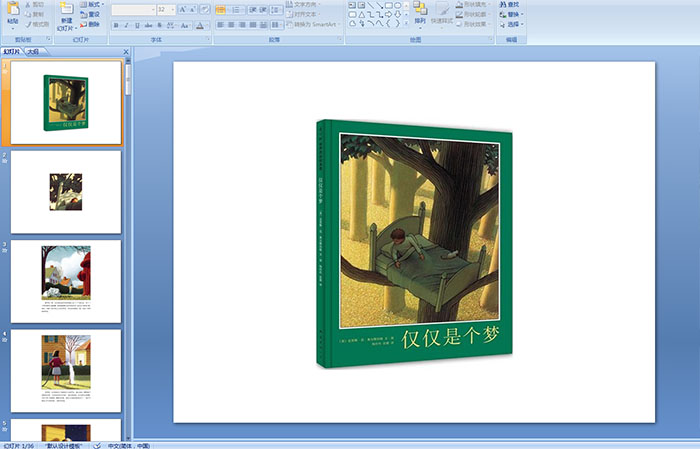The image size is (700, 449).
Task: Click the Copy (复制) command
Action: [x=34, y=14]
